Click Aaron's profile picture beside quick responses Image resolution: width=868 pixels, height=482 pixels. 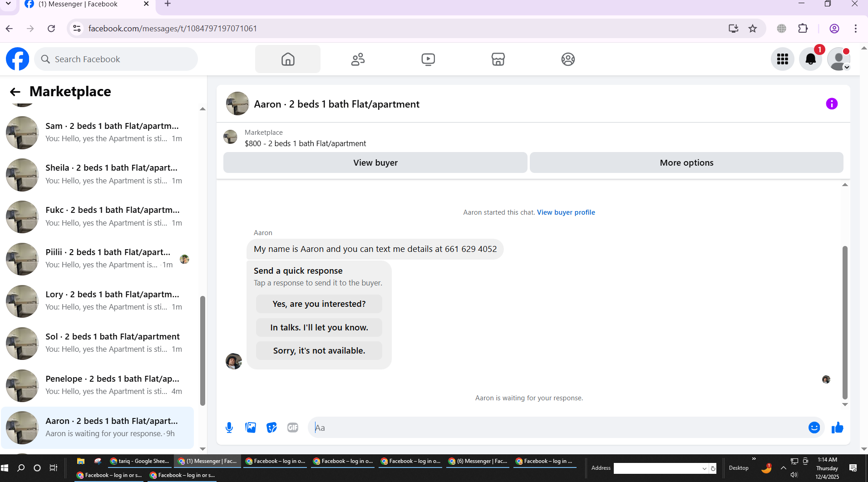click(x=234, y=361)
